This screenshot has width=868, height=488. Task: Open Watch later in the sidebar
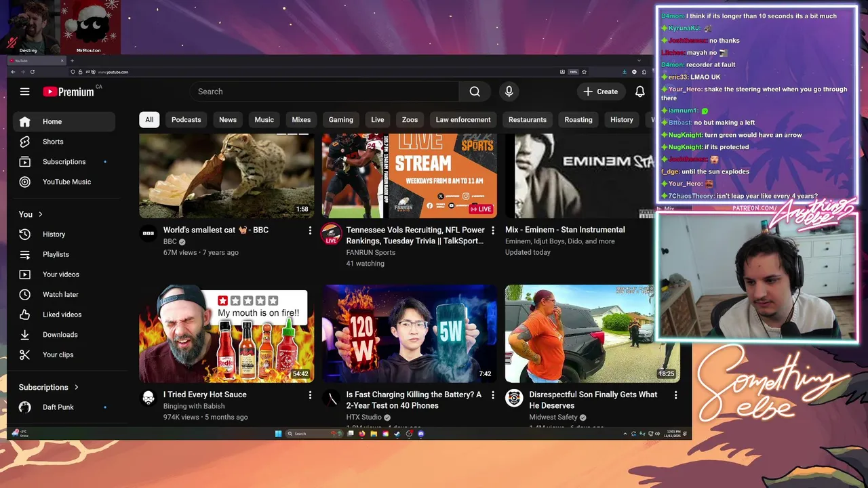tap(64, 295)
